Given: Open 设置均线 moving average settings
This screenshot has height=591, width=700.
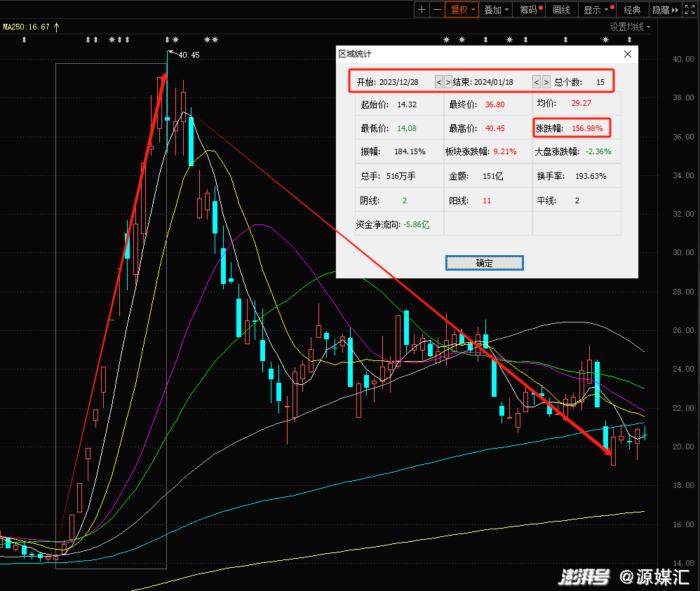Looking at the screenshot, I should tap(629, 27).
